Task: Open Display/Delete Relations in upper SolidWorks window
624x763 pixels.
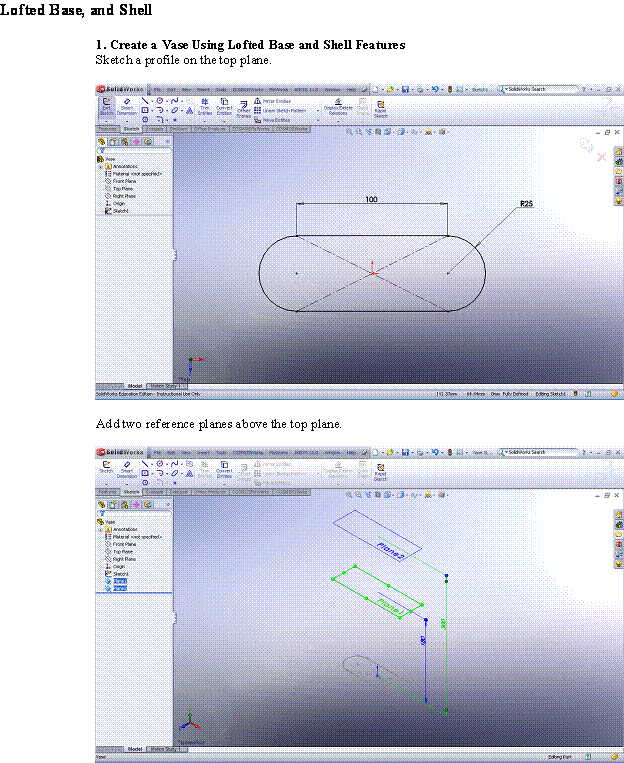Action: point(338,108)
